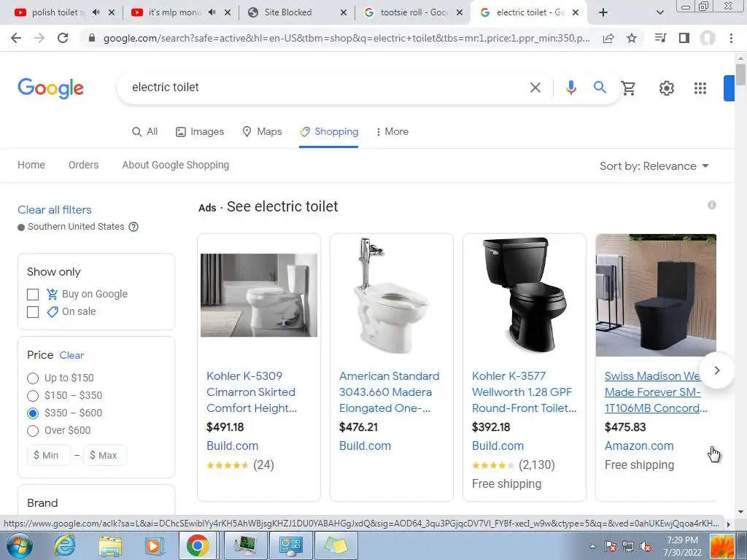Expand the More search options menu
This screenshot has height=560, width=747.
click(392, 131)
